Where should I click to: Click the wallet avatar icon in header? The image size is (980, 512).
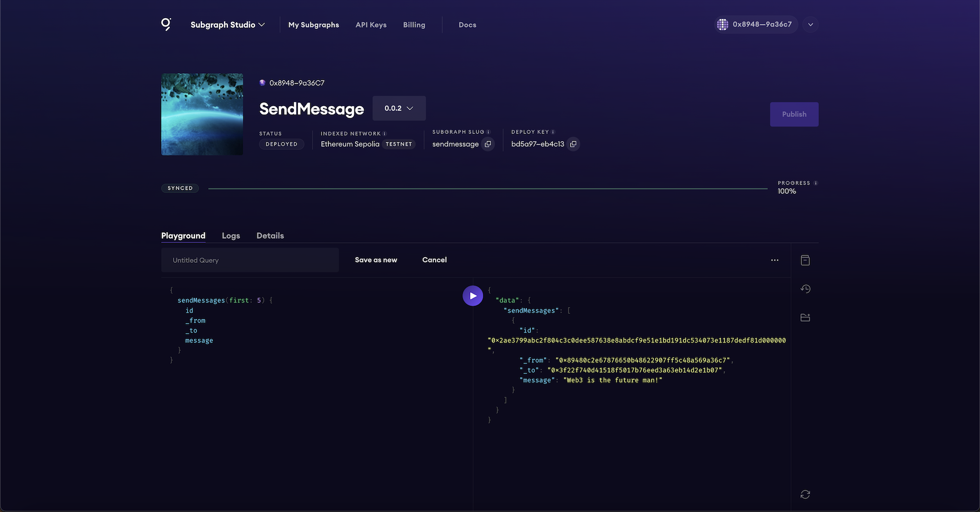point(723,24)
